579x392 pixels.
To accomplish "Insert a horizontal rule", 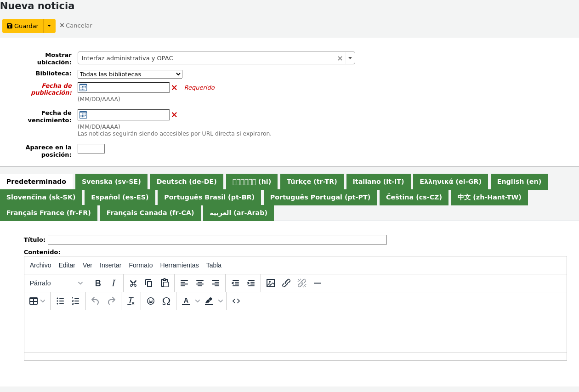I will pos(317,283).
